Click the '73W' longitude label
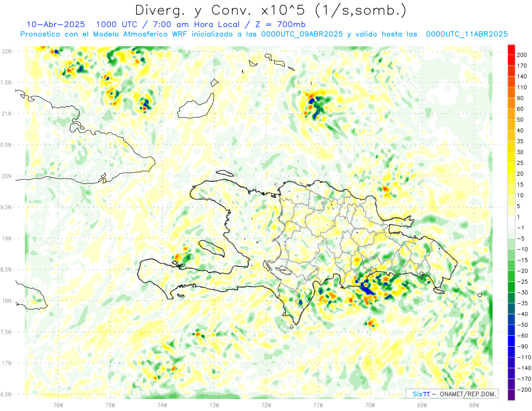 coord(214,405)
